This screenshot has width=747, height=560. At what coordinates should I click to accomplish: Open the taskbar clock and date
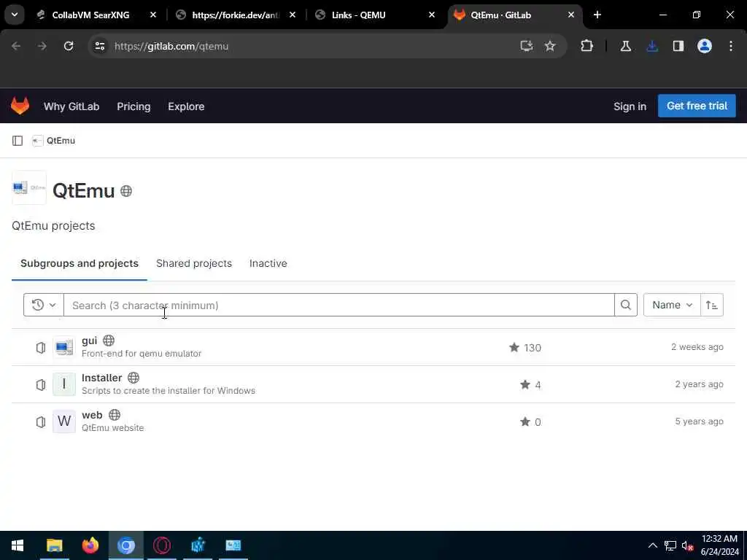point(719,545)
